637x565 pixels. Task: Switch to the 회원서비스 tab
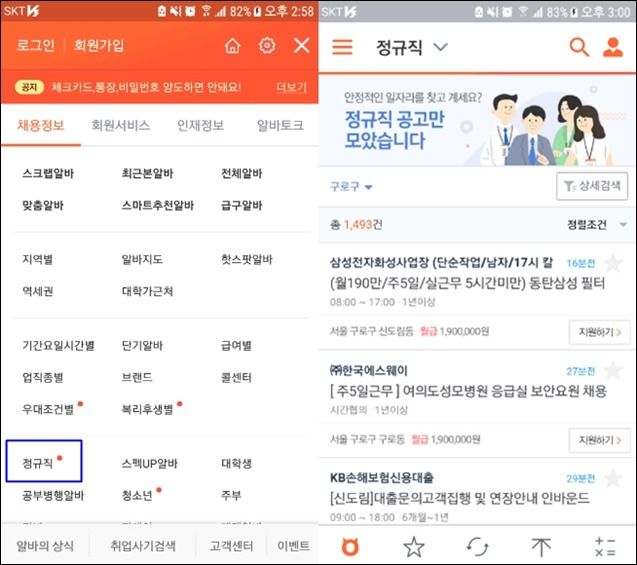[x=121, y=125]
